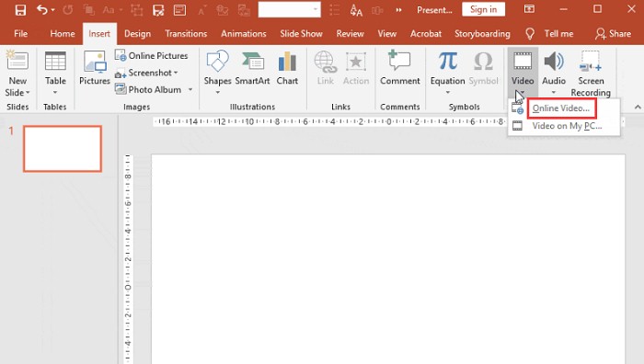Expand the Photo Album dropdown arrow

click(x=190, y=89)
